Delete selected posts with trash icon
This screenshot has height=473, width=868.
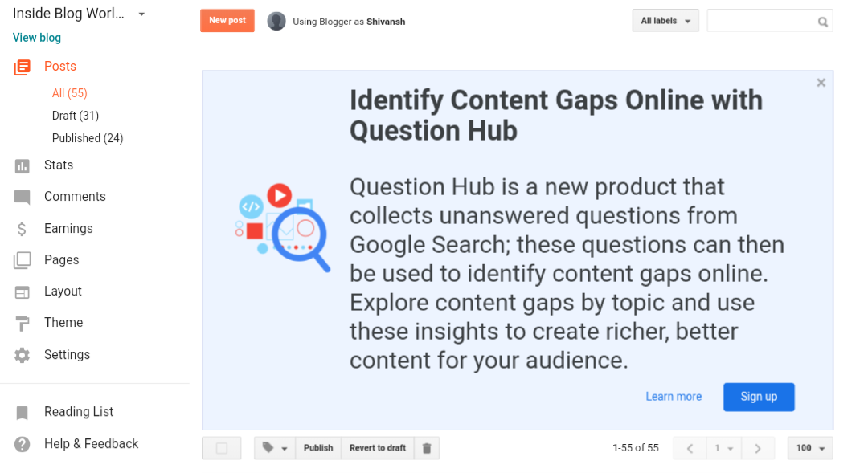click(x=427, y=448)
